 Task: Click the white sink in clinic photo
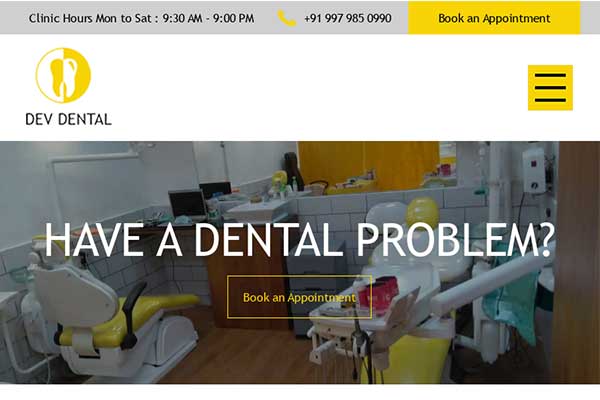point(257,211)
